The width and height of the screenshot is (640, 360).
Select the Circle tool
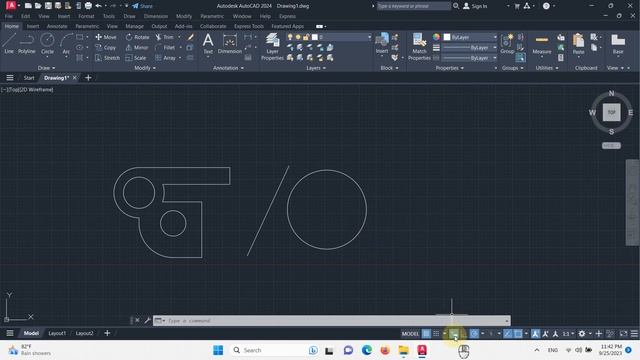coord(47,43)
